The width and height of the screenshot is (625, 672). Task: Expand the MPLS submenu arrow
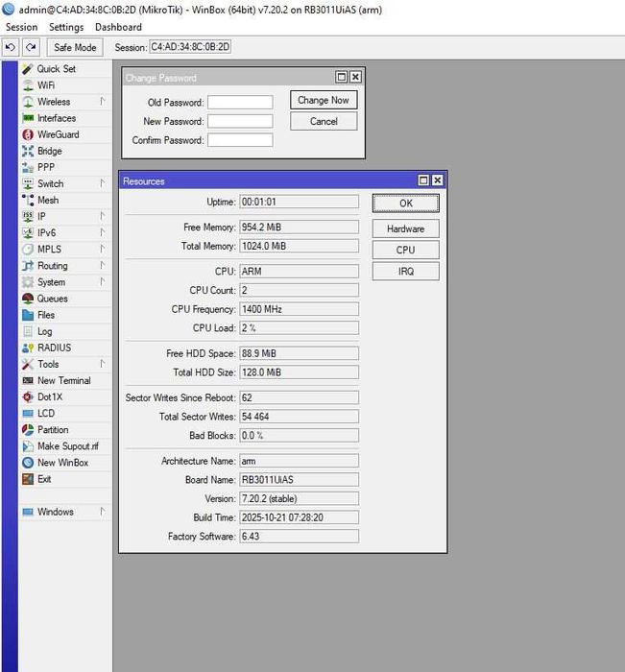[102, 248]
